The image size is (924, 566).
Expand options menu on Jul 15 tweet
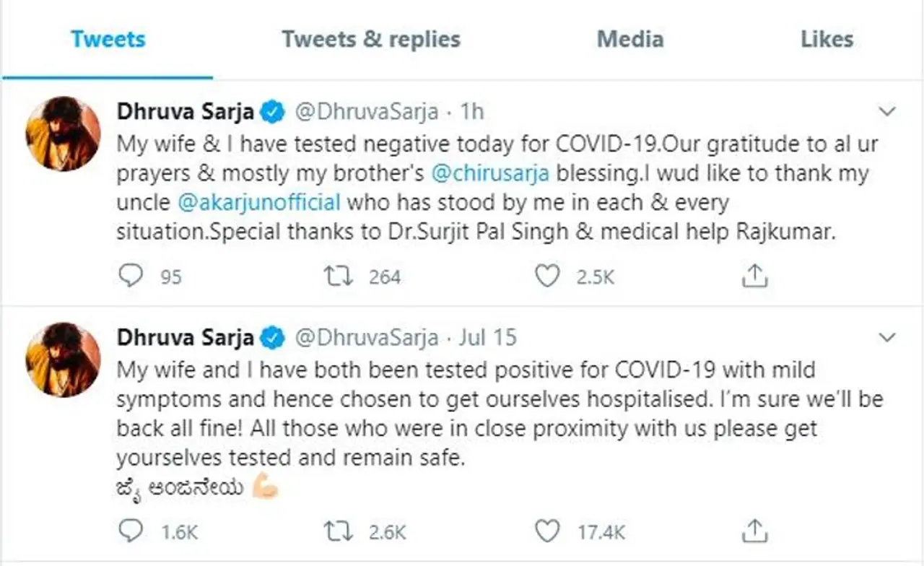pos(887,337)
